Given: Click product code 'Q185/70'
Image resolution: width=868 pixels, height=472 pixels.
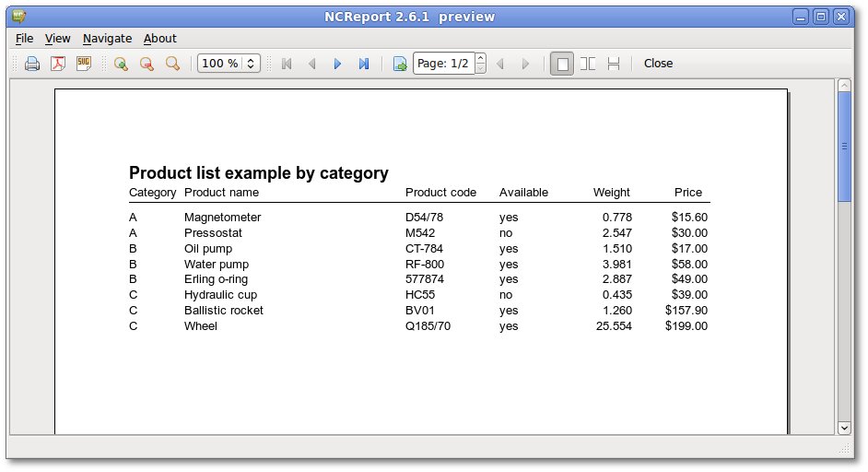Looking at the screenshot, I should point(428,325).
